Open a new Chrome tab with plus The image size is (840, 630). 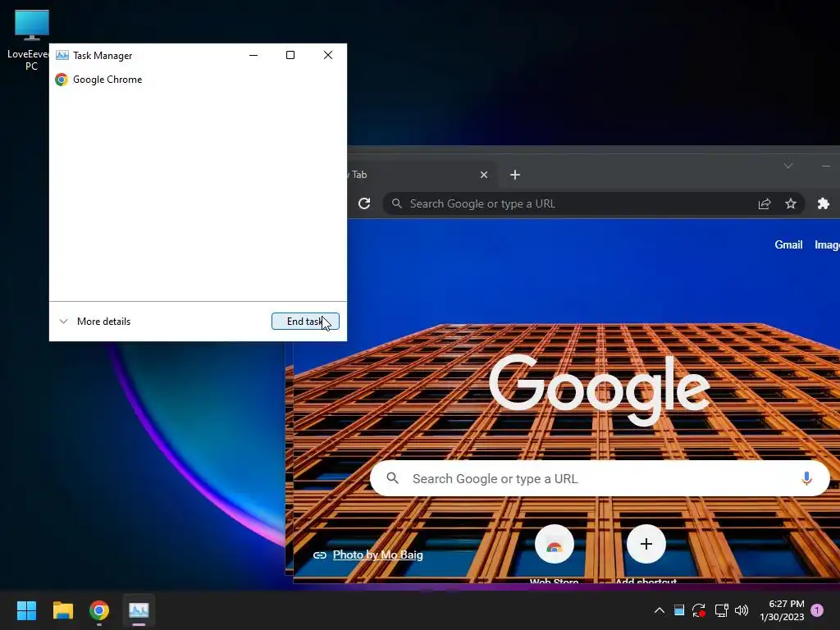[x=515, y=175]
